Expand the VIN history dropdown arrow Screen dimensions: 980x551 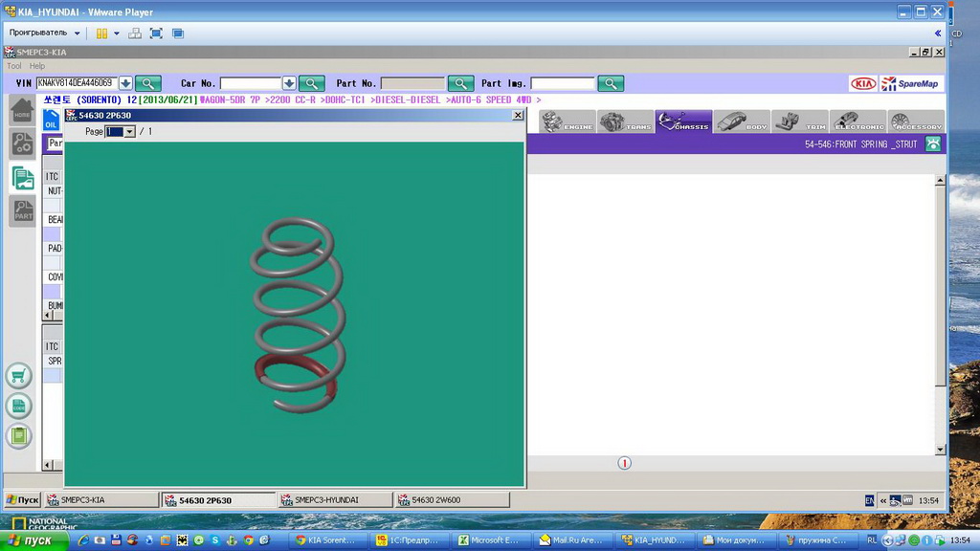pyautogui.click(x=125, y=83)
